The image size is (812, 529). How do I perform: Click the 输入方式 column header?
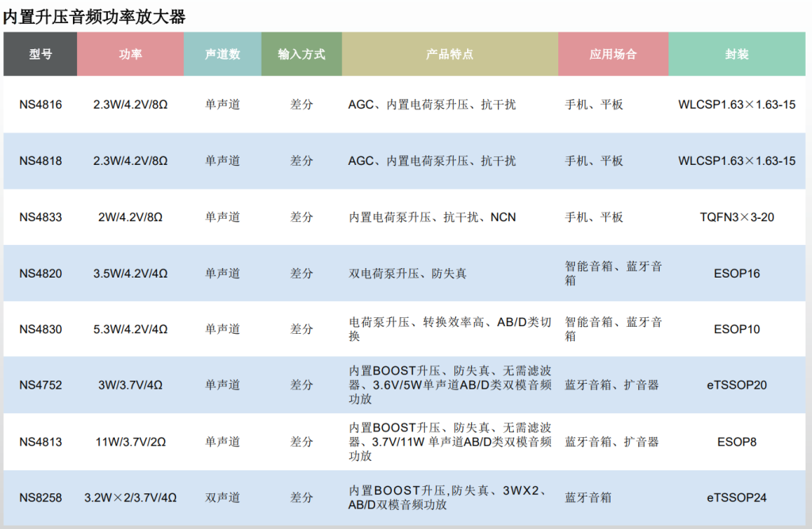(x=301, y=54)
